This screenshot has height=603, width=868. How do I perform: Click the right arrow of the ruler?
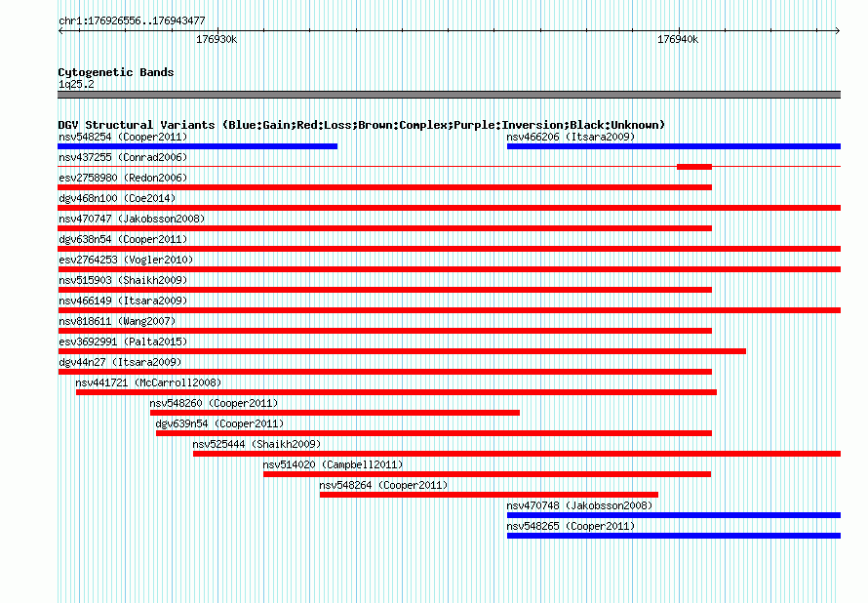838,31
